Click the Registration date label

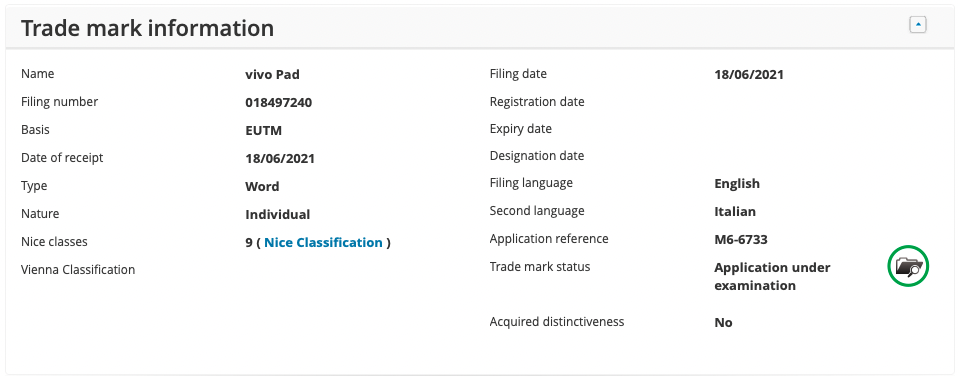[537, 101]
